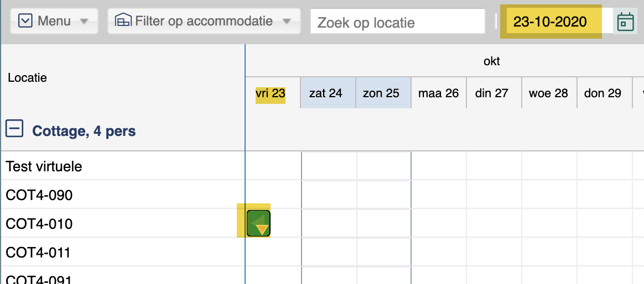Image resolution: width=644 pixels, height=284 pixels.
Task: Select the COT4-090 location row
Action: tap(123, 194)
